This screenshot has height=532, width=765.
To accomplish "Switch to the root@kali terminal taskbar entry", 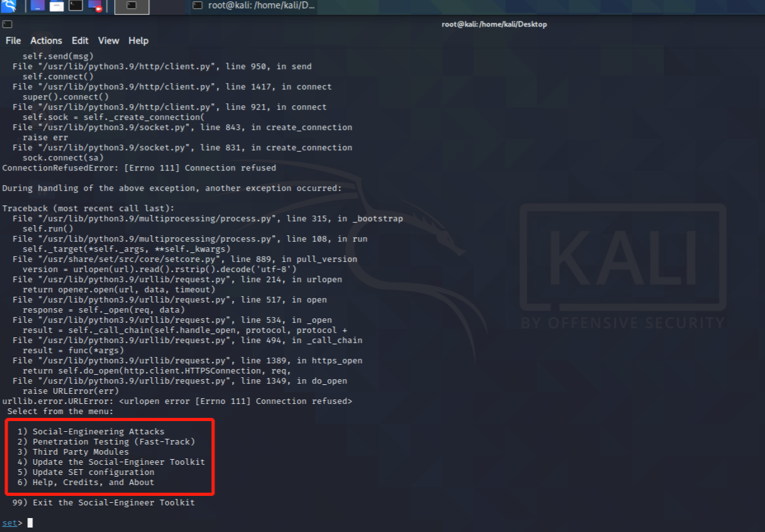I will [254, 6].
